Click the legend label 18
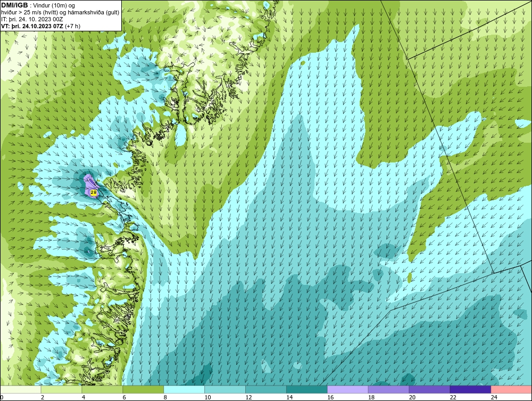 click(x=371, y=397)
